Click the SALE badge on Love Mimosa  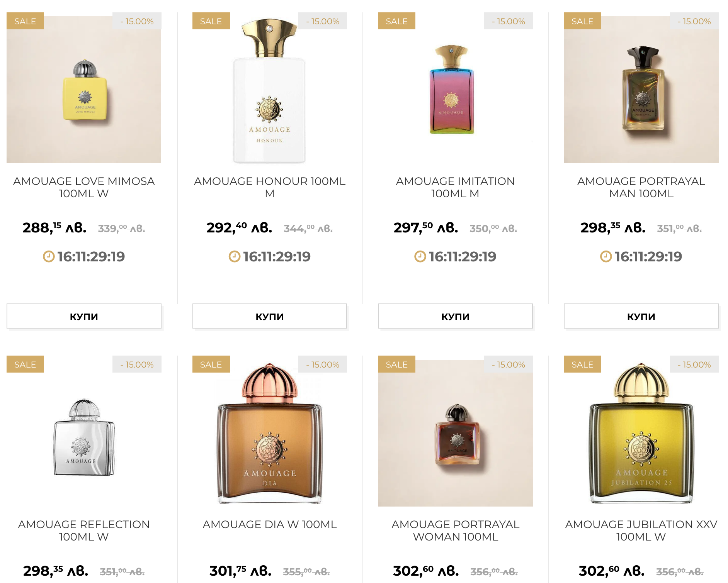tap(25, 21)
